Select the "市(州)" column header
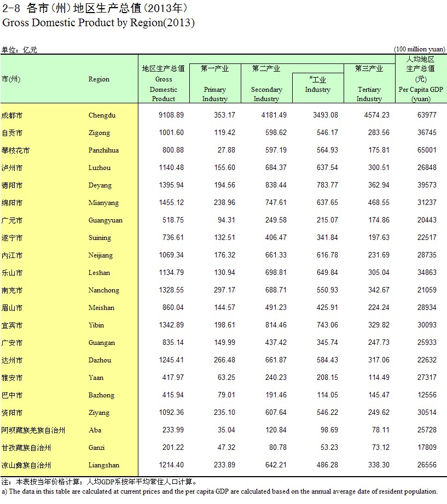 pyautogui.click(x=11, y=79)
